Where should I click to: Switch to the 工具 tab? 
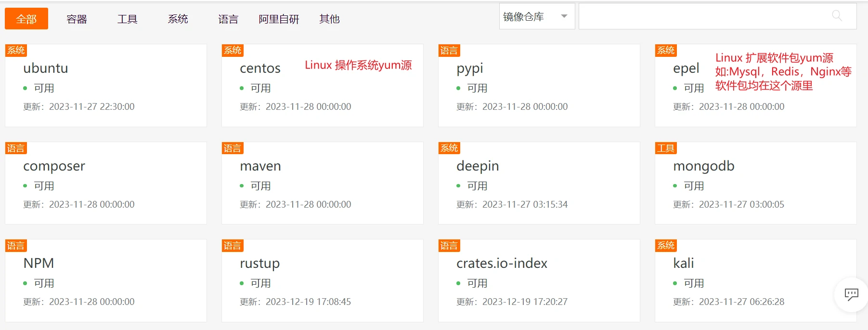(128, 19)
